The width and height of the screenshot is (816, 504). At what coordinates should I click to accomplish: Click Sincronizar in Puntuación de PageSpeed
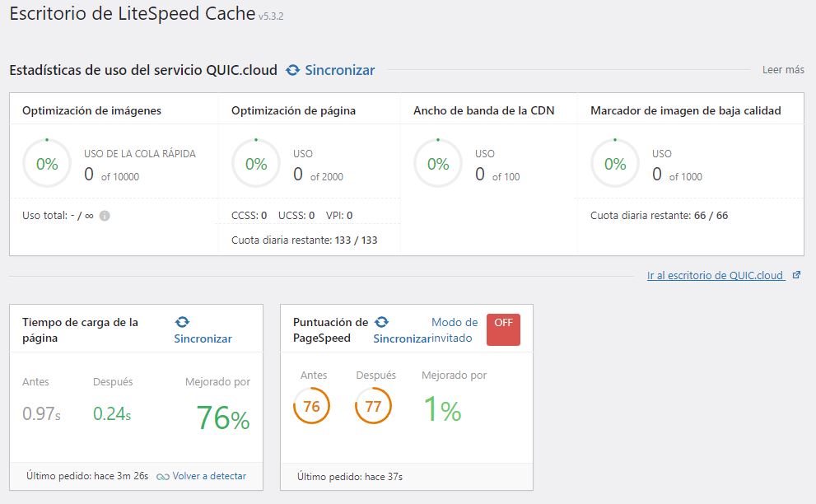402,338
